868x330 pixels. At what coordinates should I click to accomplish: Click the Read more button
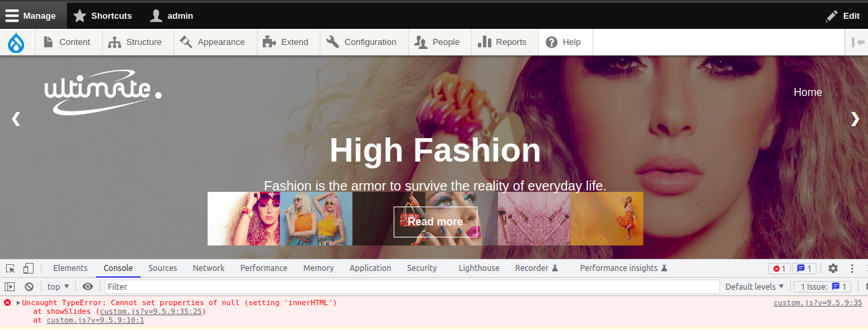[x=435, y=222]
